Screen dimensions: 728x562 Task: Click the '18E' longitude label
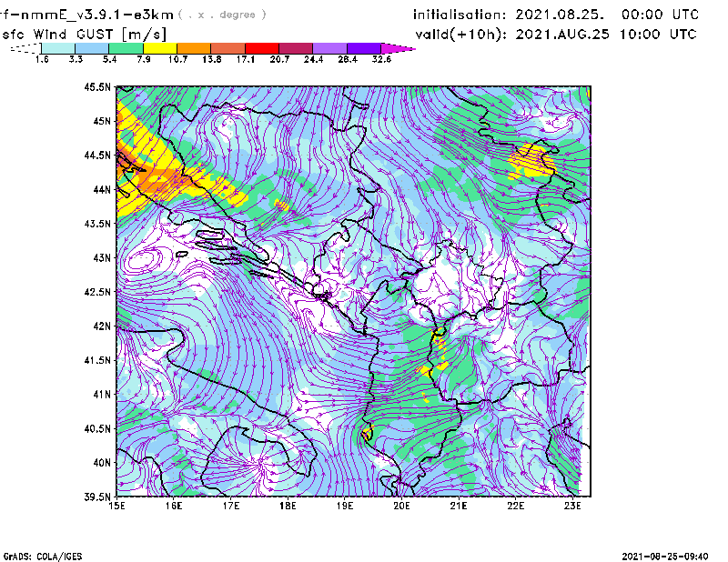tap(288, 506)
